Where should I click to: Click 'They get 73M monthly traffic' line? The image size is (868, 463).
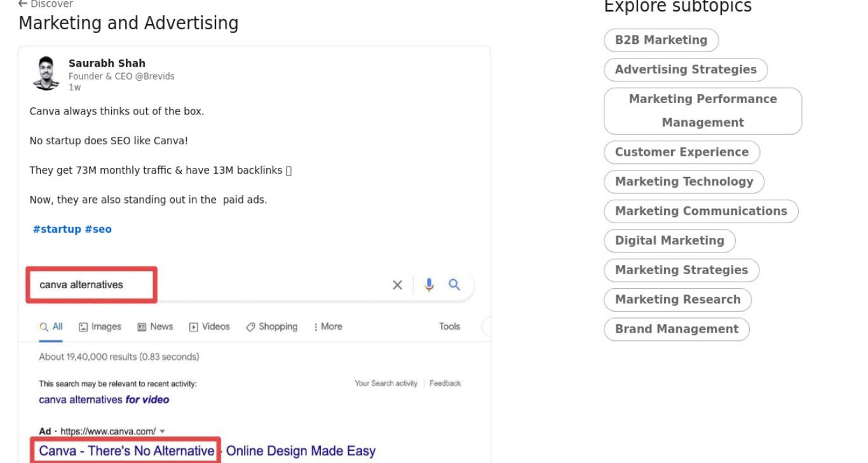coord(160,170)
